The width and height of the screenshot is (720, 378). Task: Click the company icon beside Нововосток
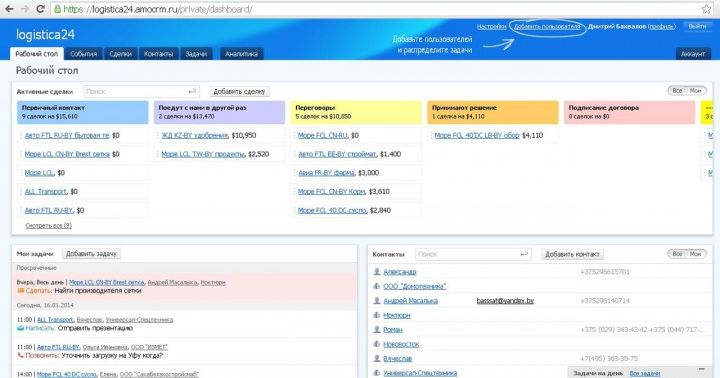[377, 344]
